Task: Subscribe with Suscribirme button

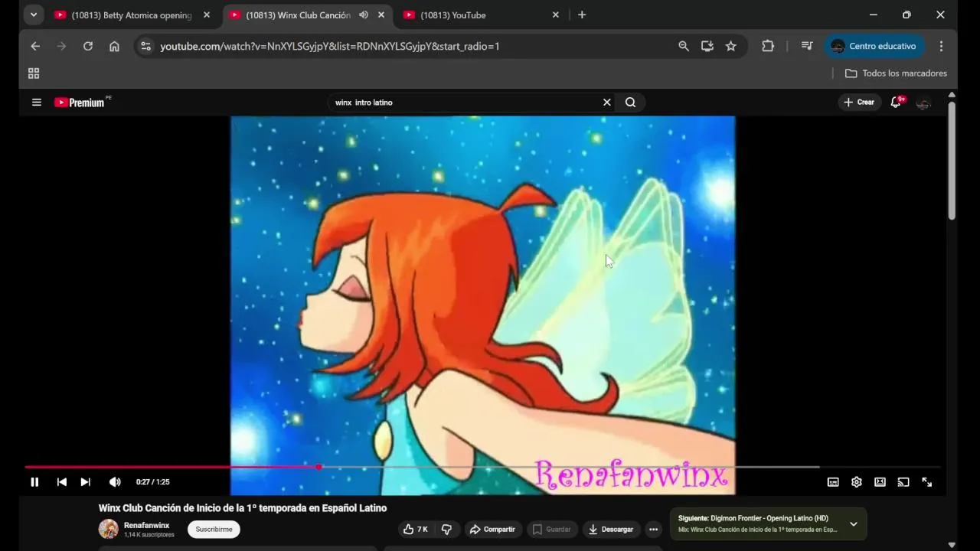Action: pyautogui.click(x=214, y=530)
